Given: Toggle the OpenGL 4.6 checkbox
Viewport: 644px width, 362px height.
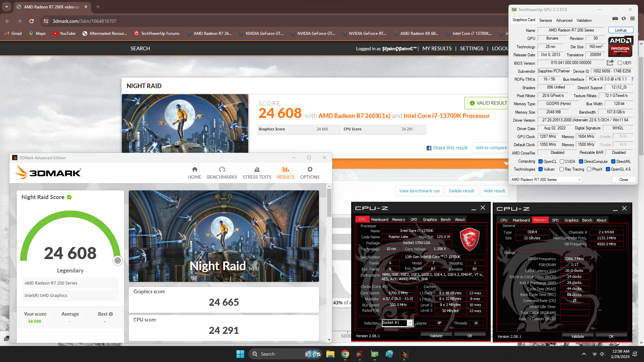Looking at the screenshot, I should pyautogui.click(x=608, y=169).
